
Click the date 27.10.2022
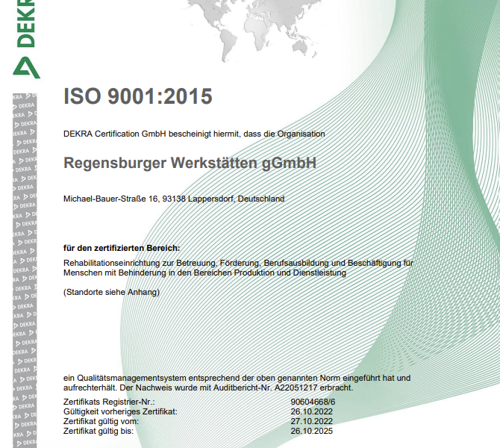311,422
